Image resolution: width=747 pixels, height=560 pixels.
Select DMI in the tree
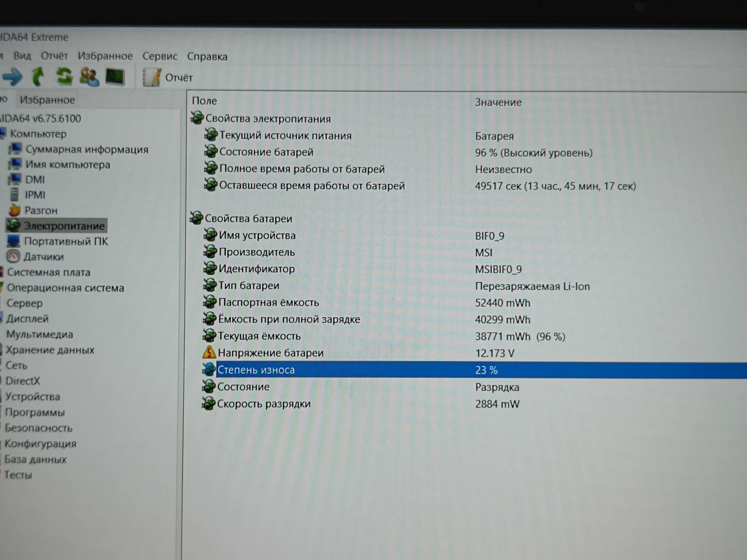(35, 180)
